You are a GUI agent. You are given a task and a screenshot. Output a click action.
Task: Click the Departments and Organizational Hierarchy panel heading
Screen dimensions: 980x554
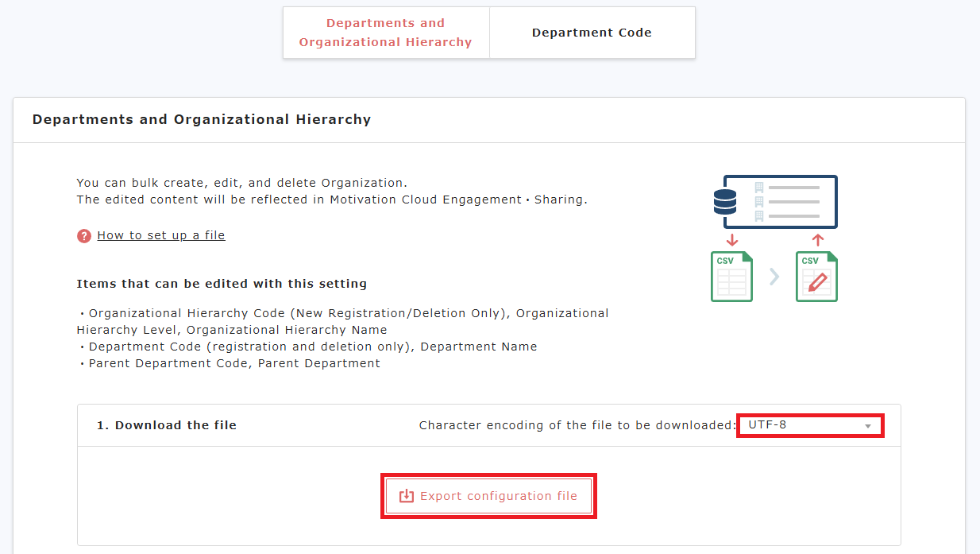coord(202,119)
